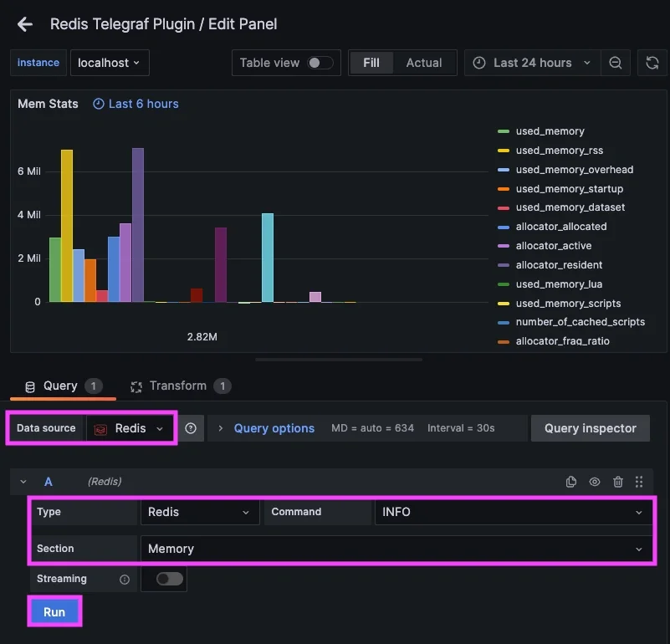670x644 pixels.
Task: Click the query A drag handle dots
Action: 639,482
